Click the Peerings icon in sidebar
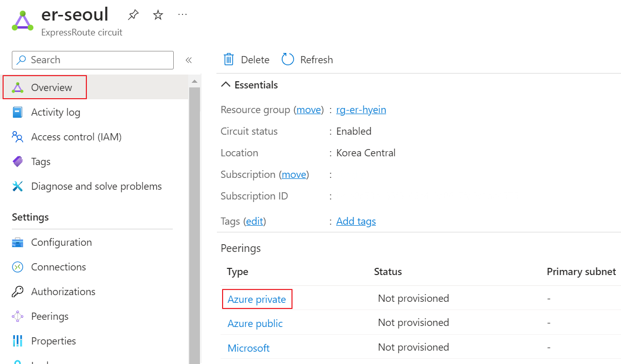The image size is (621, 364). [x=18, y=316]
